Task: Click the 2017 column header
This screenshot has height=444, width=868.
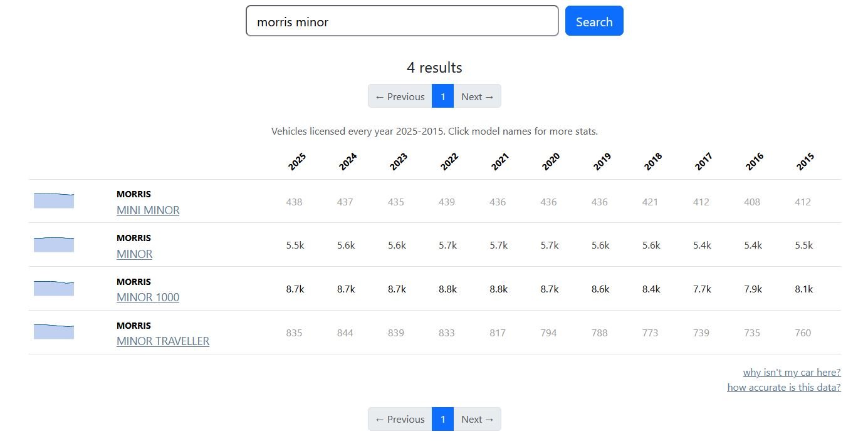Action: pyautogui.click(x=703, y=162)
